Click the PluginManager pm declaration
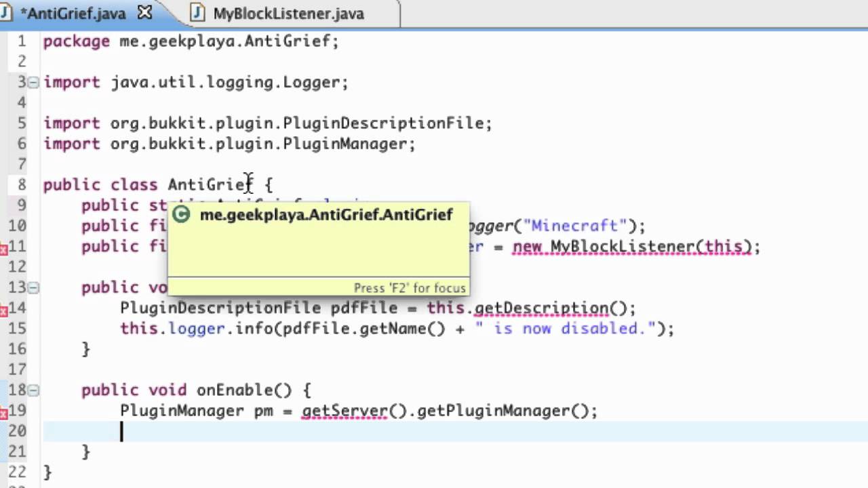The image size is (868, 488). pos(196,411)
